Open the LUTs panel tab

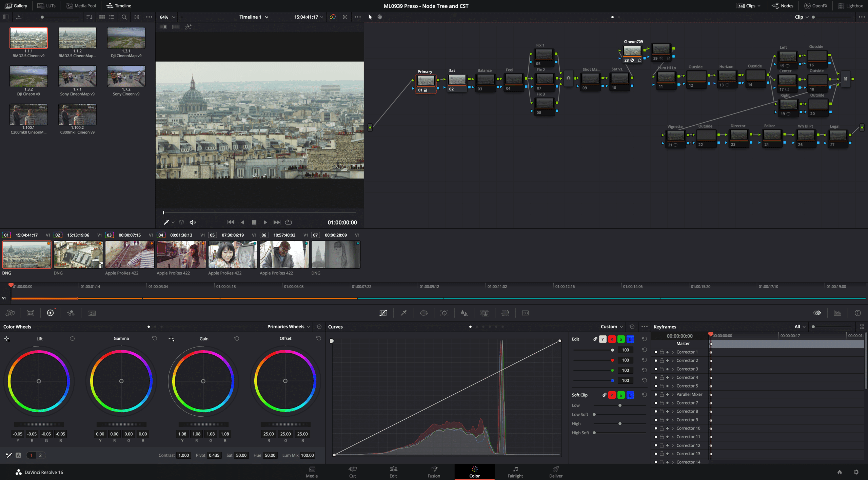pyautogui.click(x=46, y=6)
